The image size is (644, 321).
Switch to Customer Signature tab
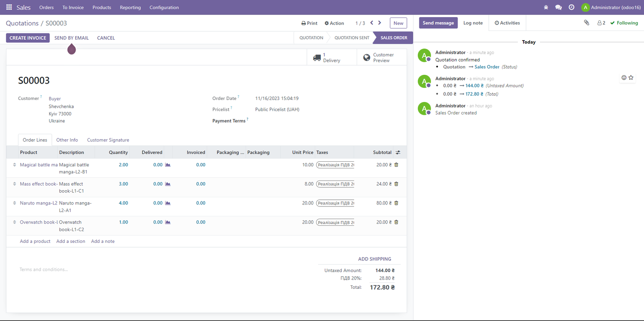click(108, 140)
